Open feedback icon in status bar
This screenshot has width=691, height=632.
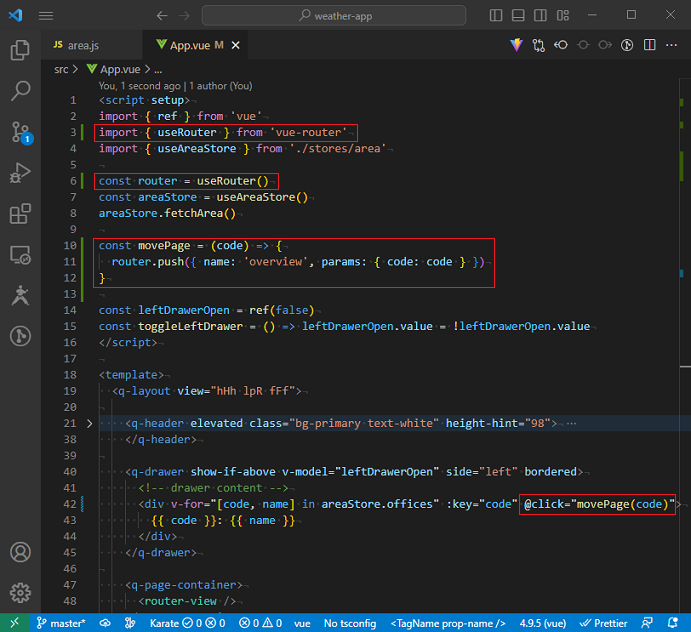click(647, 623)
